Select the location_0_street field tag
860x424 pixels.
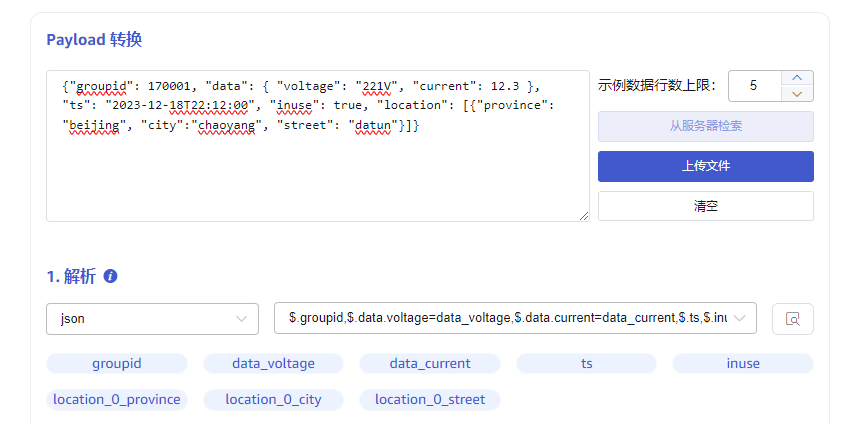point(430,400)
